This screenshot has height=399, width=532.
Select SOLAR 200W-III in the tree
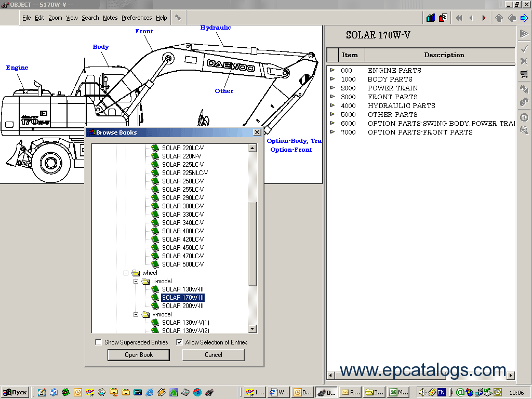pyautogui.click(x=182, y=306)
